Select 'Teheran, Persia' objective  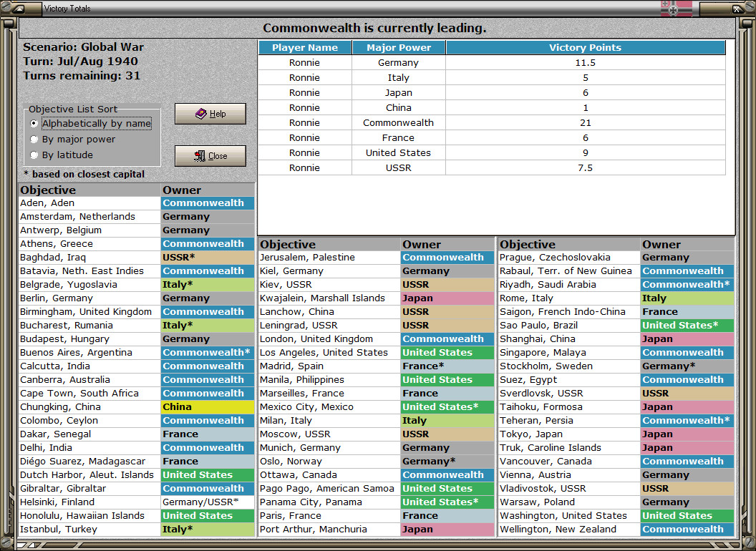[569, 420]
